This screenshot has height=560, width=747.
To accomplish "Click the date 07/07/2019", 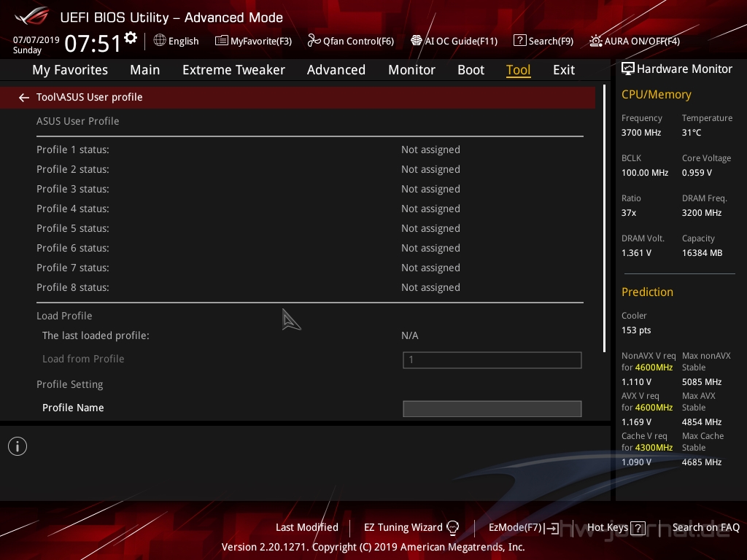I will pyautogui.click(x=36, y=40).
